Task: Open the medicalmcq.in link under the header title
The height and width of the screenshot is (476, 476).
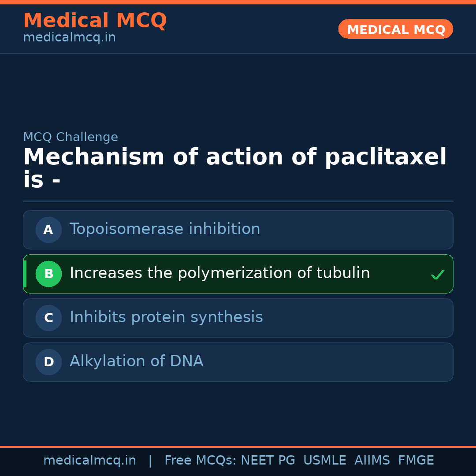Action: [x=69, y=38]
